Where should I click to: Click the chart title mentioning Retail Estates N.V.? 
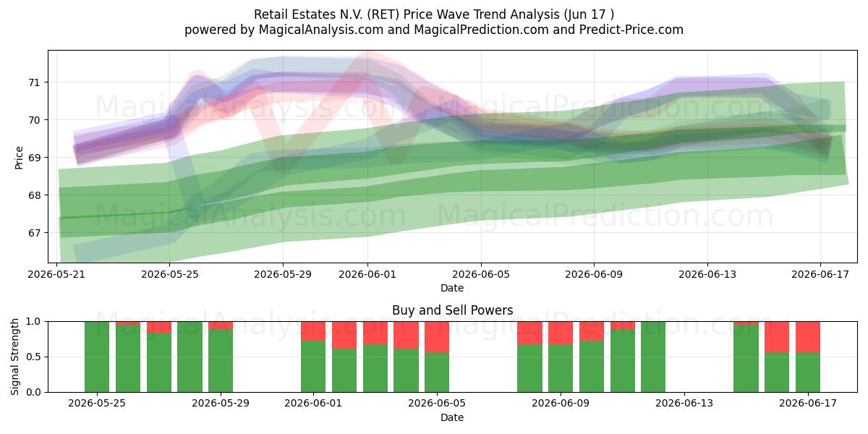434,14
